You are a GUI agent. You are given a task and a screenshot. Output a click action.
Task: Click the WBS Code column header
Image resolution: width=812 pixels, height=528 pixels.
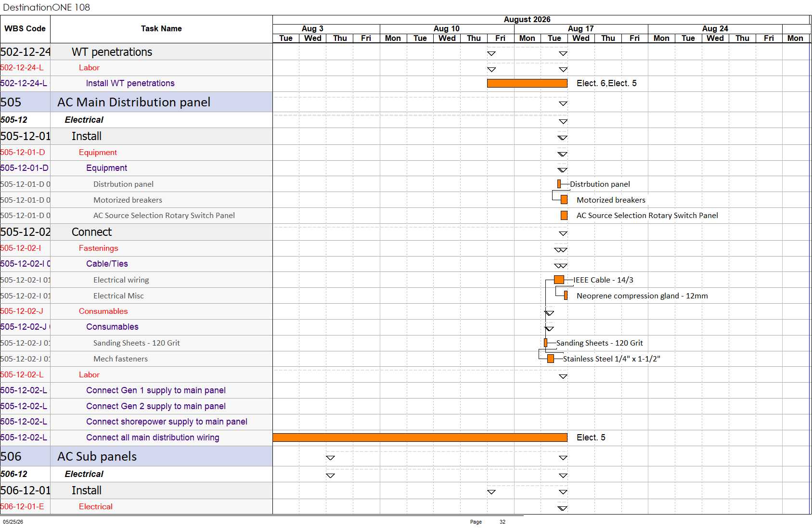(x=25, y=29)
